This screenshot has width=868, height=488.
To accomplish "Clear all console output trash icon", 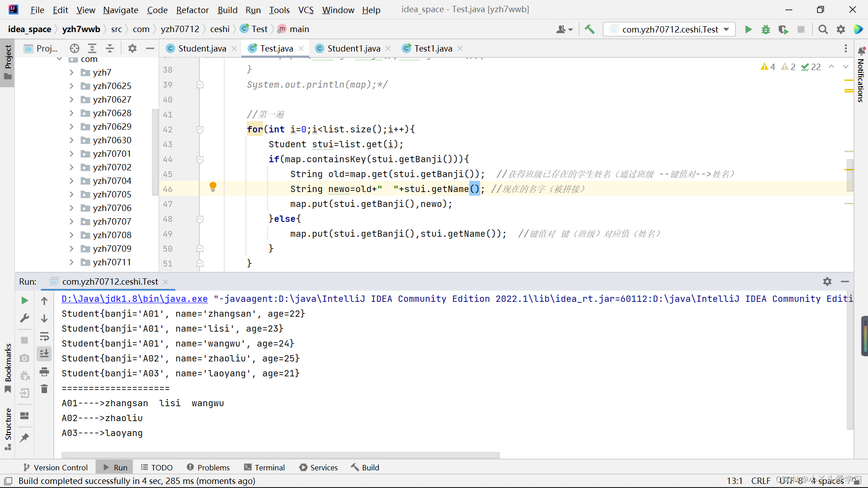I will tap(44, 389).
